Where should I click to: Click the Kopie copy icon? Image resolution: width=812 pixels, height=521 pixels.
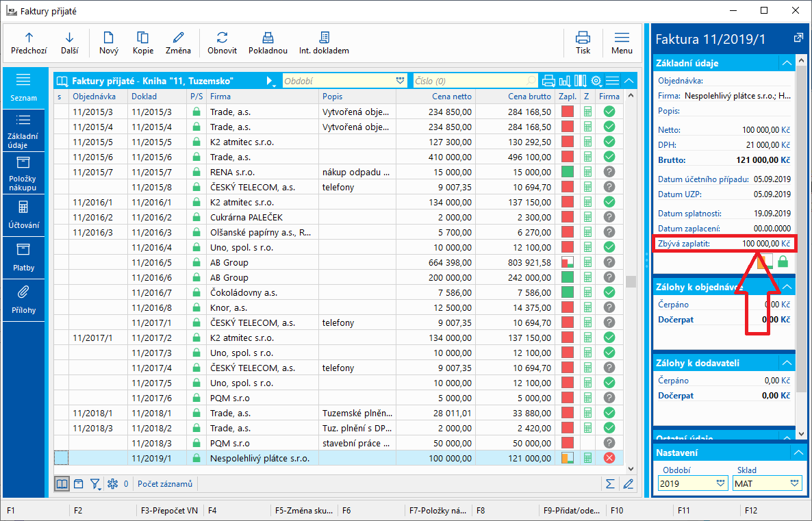click(142, 38)
